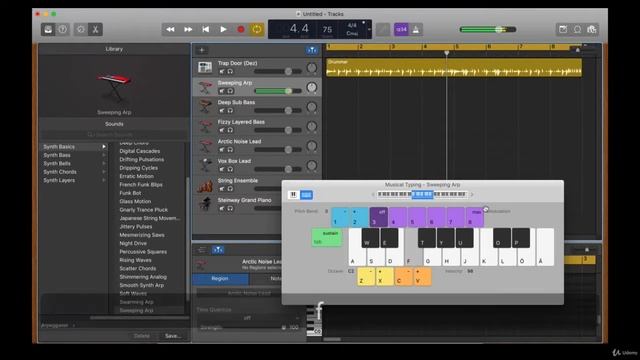The image size is (640, 360).
Task: Choose the French Funk Blips sound
Action: pyautogui.click(x=141, y=184)
